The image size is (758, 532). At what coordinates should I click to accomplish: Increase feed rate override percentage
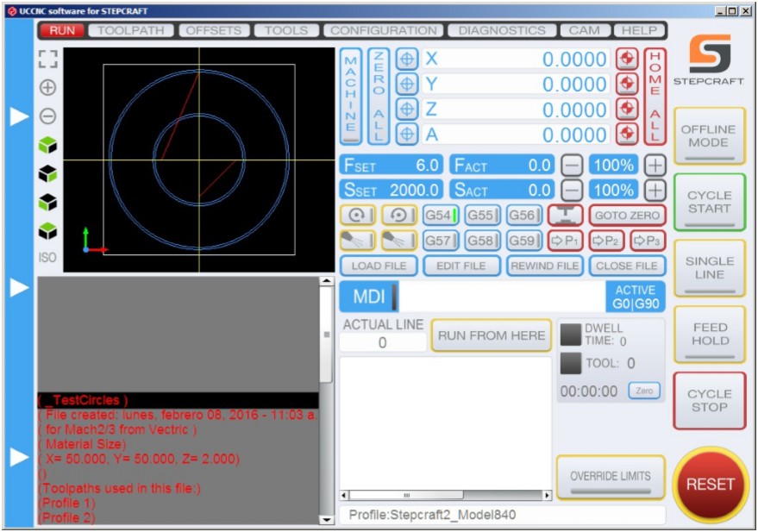tap(655, 166)
